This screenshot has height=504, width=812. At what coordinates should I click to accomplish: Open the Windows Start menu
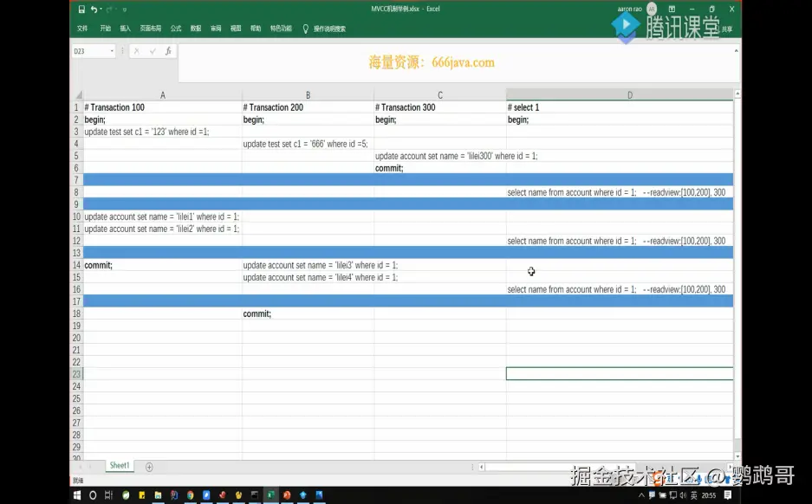(x=77, y=495)
